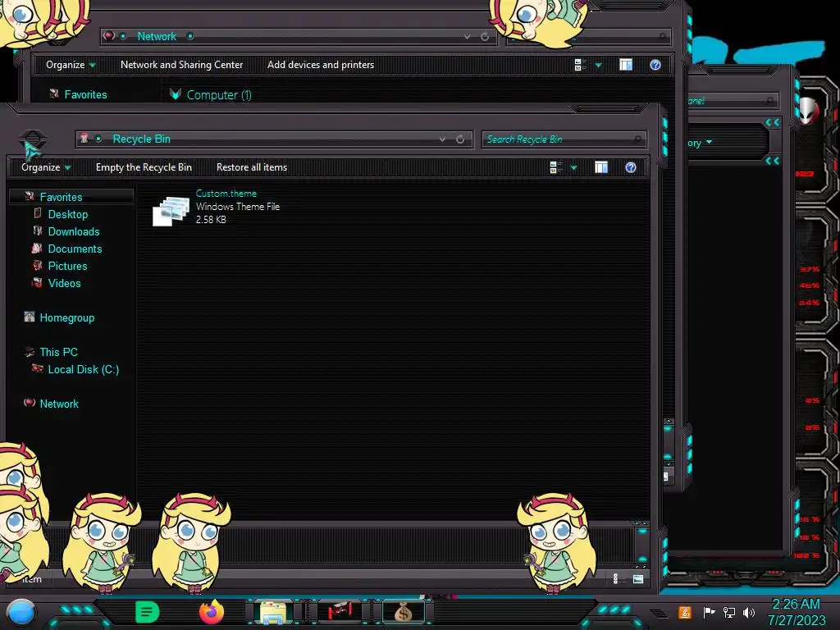The height and width of the screenshot is (630, 840).
Task: Click the Documents folder icon
Action: 37,248
